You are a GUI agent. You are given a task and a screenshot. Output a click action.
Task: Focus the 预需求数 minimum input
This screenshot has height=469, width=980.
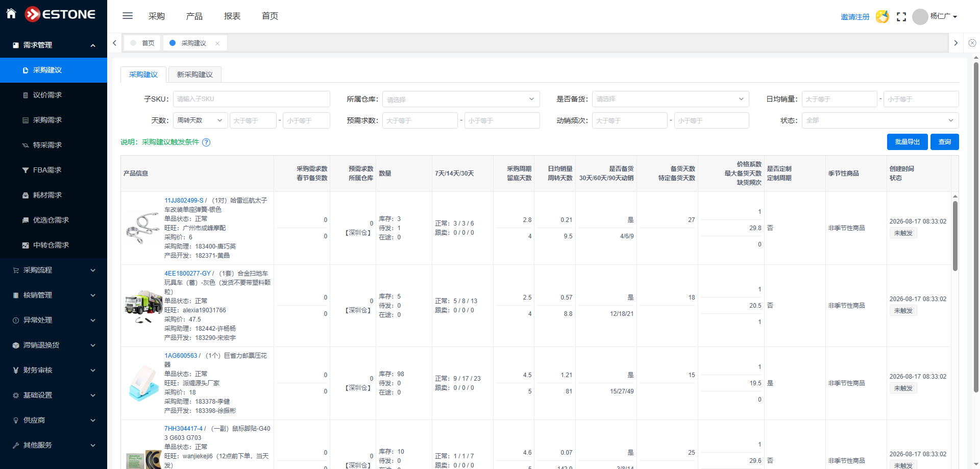420,120
